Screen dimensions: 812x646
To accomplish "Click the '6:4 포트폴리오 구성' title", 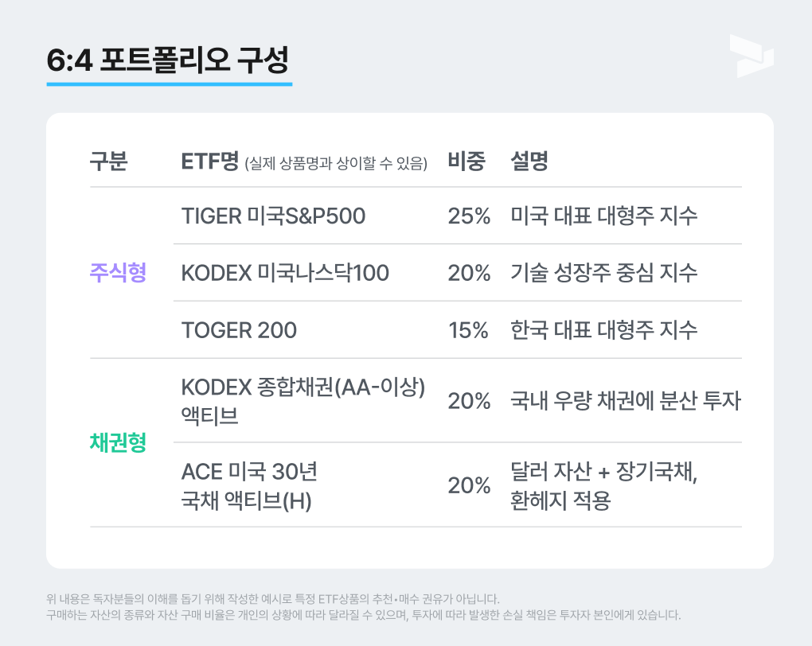I will coord(168,60).
